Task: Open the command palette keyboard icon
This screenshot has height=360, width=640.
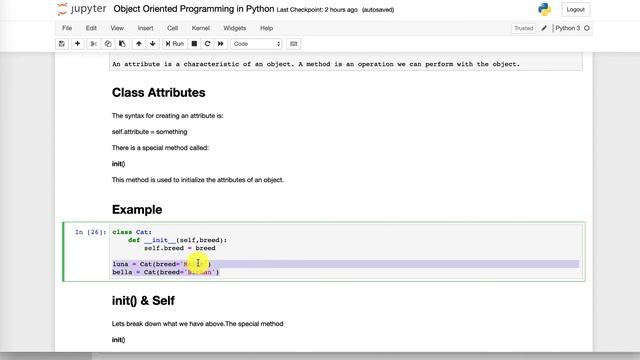Action: 293,44
